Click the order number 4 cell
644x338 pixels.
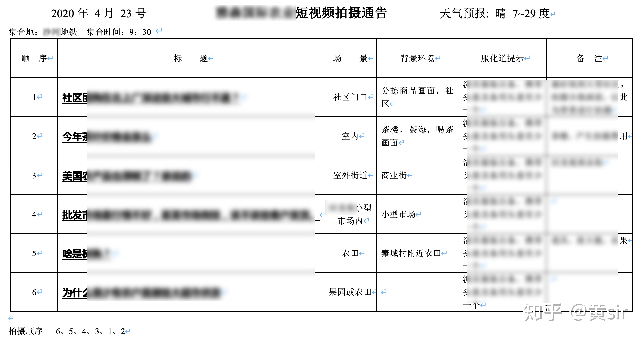coord(34,214)
